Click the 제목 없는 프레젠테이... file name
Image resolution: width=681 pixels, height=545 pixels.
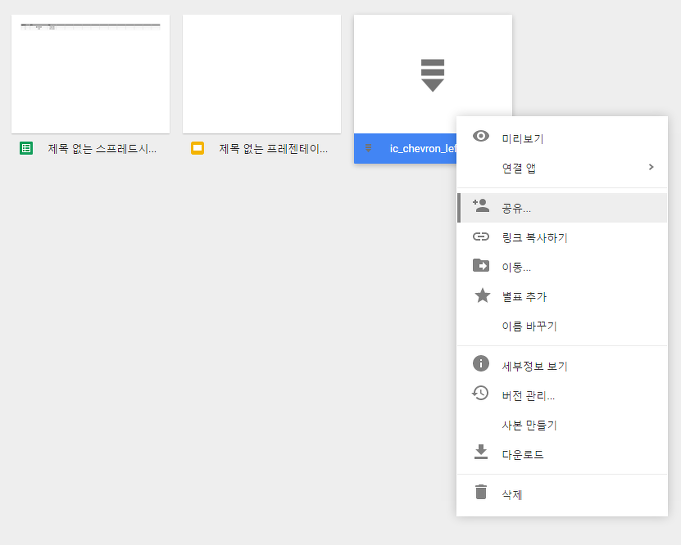point(273,149)
